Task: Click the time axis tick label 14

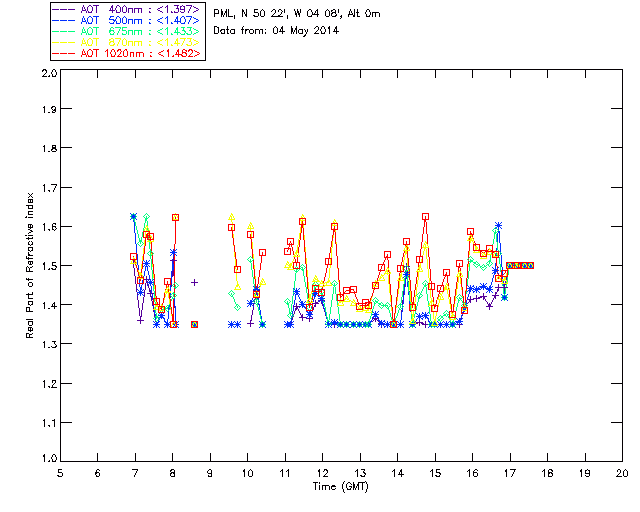Action: tap(398, 473)
